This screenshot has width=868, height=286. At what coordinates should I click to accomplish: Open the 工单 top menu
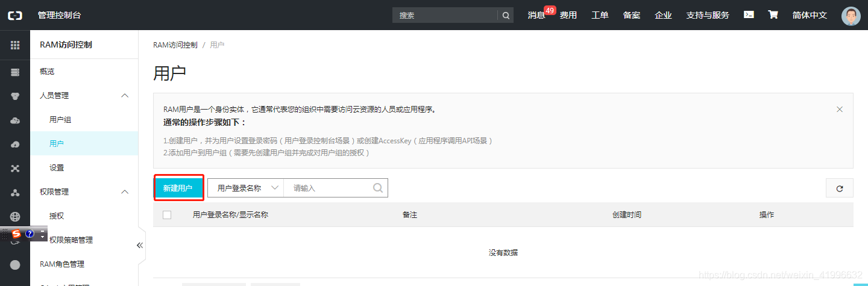pyautogui.click(x=600, y=15)
